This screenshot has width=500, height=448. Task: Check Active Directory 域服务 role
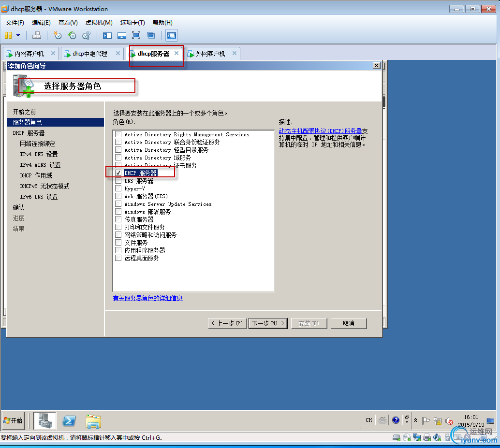click(x=118, y=158)
